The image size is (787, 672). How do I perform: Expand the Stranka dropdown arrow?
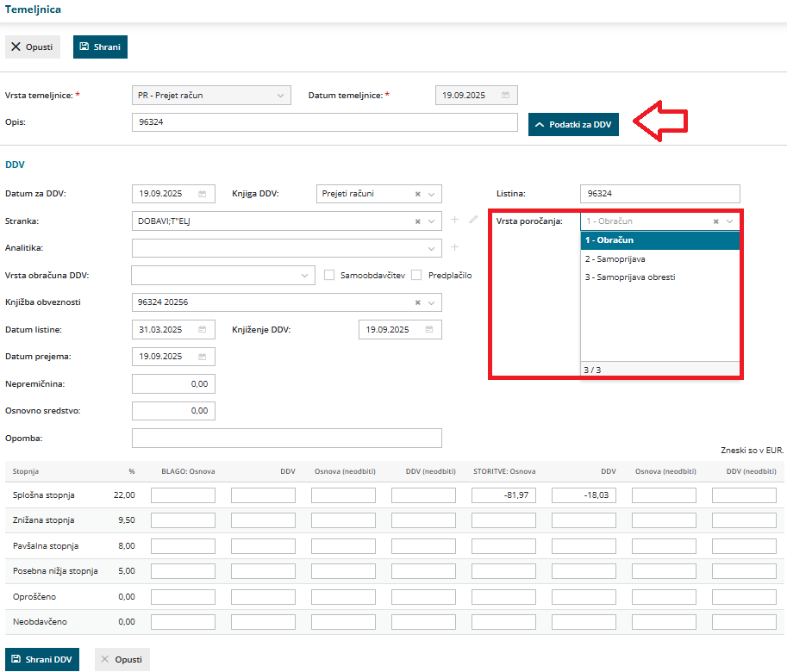click(431, 221)
